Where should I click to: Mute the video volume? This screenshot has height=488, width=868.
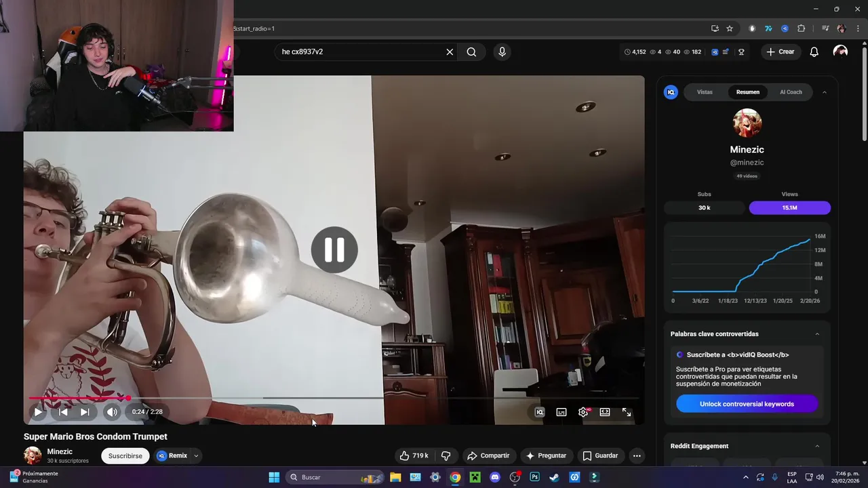click(112, 411)
